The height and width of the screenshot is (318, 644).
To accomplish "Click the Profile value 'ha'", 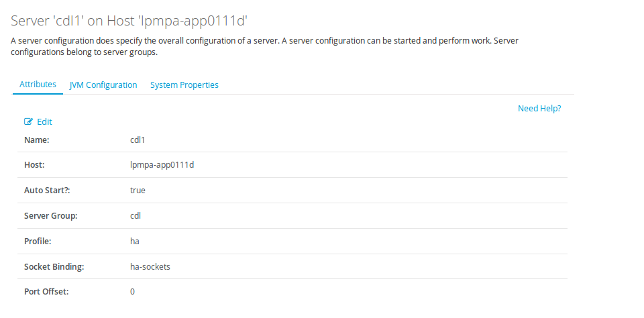I will tap(135, 241).
